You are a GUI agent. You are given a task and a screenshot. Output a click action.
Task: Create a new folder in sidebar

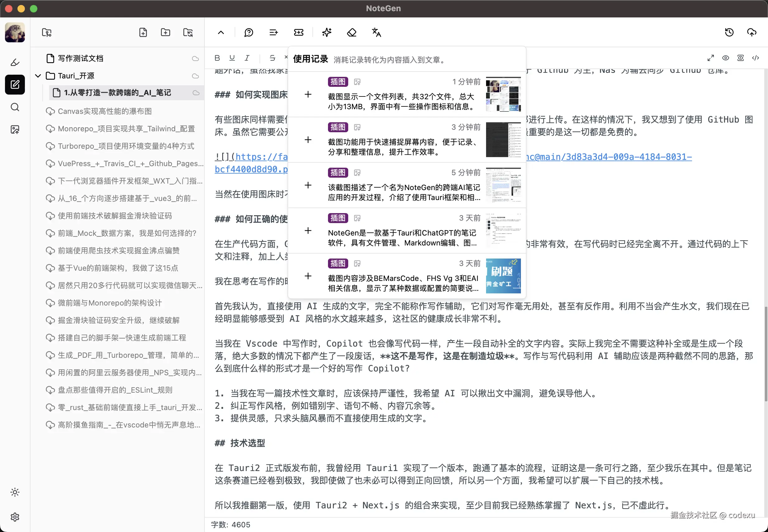click(x=165, y=32)
